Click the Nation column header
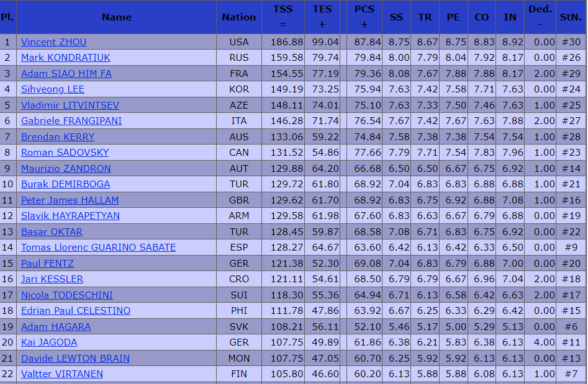This screenshot has width=588, height=384. [239, 17]
